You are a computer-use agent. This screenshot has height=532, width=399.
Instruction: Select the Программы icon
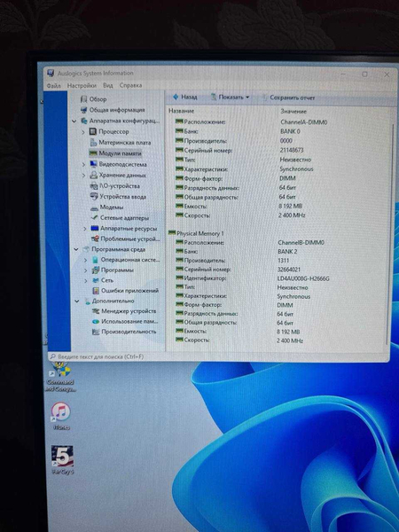(x=96, y=270)
